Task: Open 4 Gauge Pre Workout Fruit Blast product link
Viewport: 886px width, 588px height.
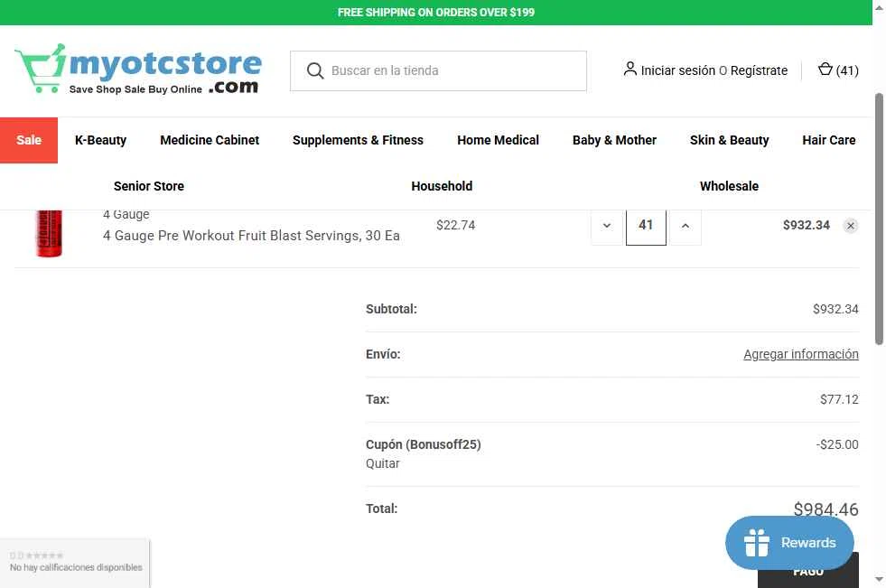Action: pyautogui.click(x=251, y=236)
